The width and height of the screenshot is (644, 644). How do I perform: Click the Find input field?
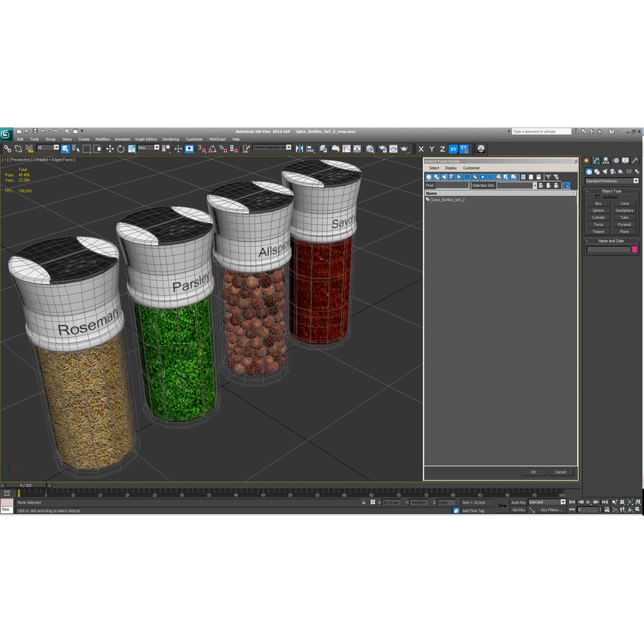pyautogui.click(x=452, y=185)
